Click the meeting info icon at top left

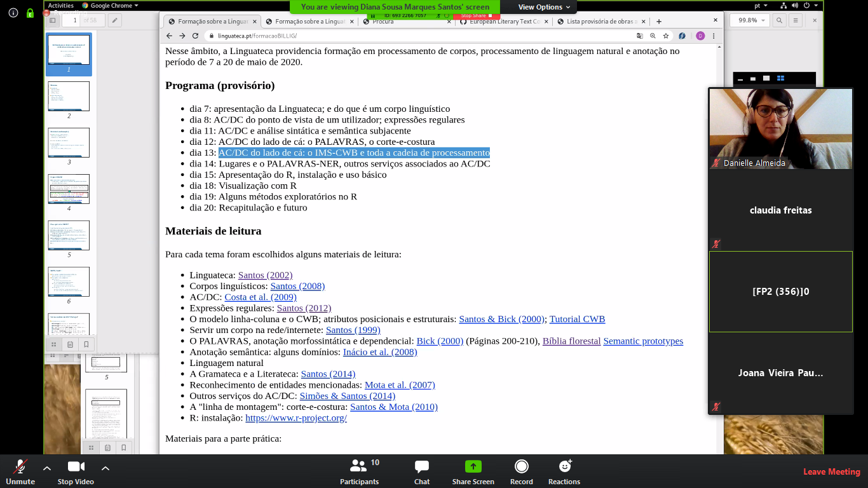[x=13, y=12]
